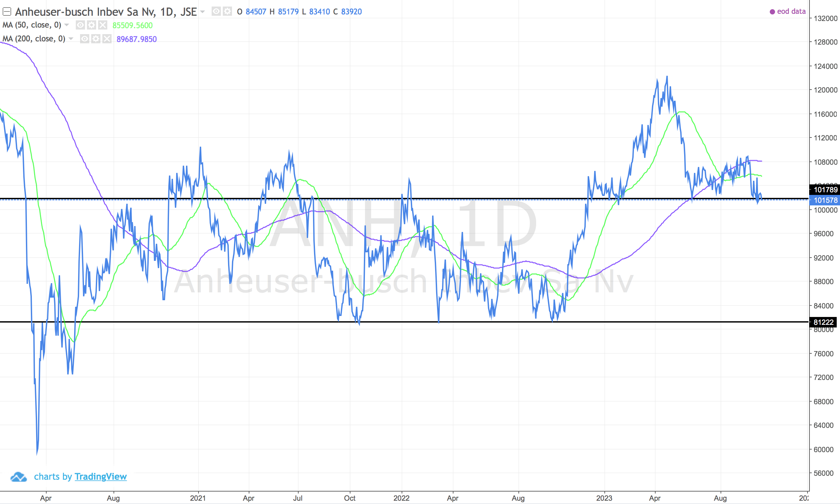The height and width of the screenshot is (504, 840).
Task: Open dropdown next to Anheuser-busch Inbev title
Action: [203, 12]
